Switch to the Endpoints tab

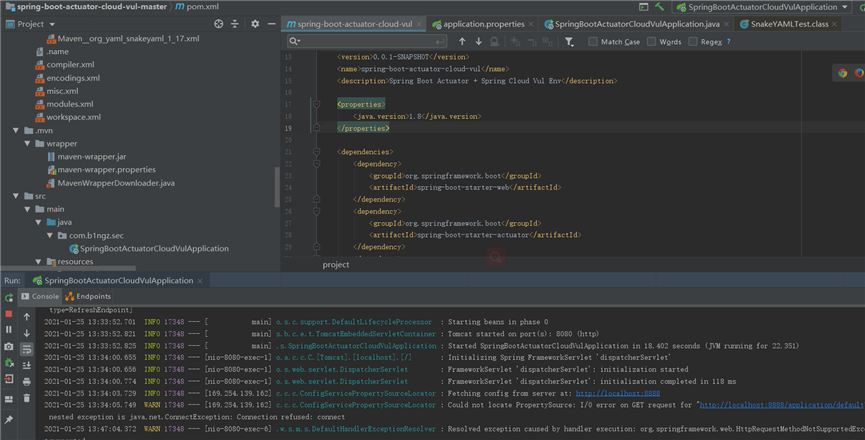pyautogui.click(x=88, y=296)
